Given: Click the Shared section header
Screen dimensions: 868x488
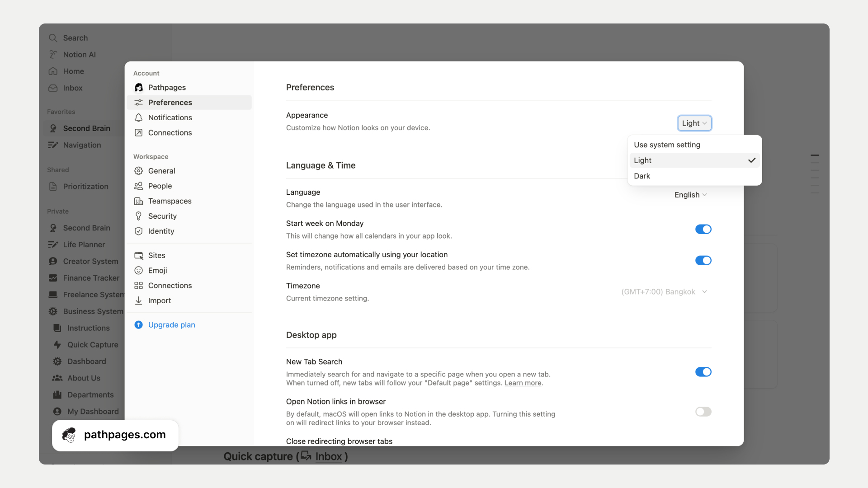Looking at the screenshot, I should point(58,170).
